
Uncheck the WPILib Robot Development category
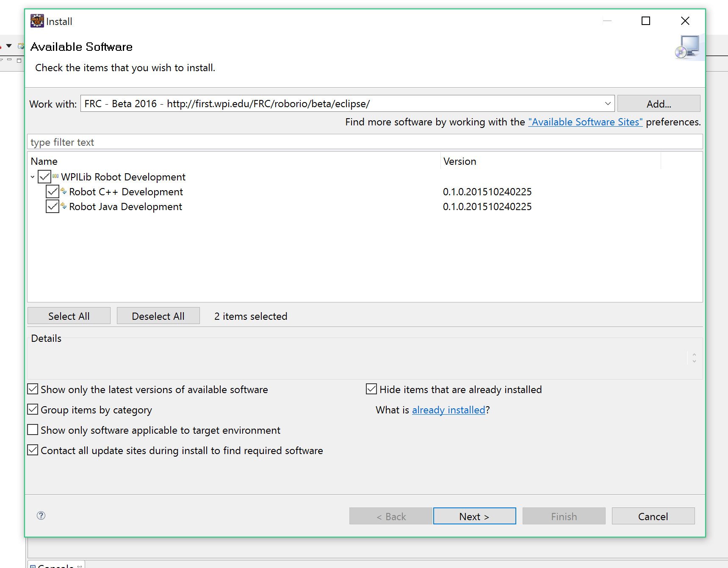tap(44, 177)
